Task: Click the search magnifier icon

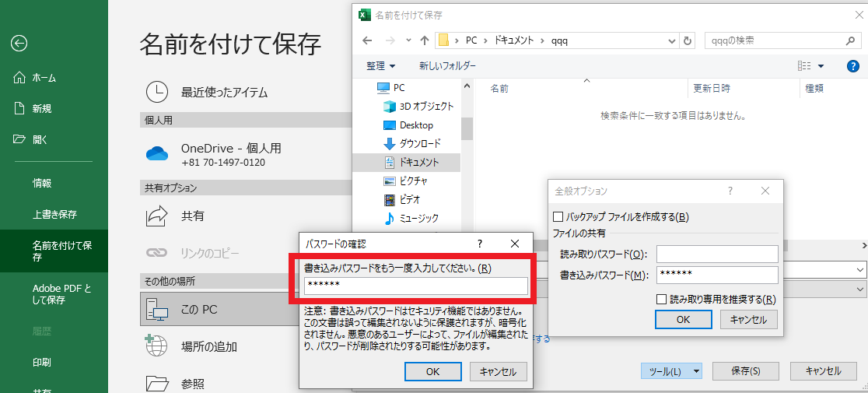Action: pyautogui.click(x=851, y=40)
